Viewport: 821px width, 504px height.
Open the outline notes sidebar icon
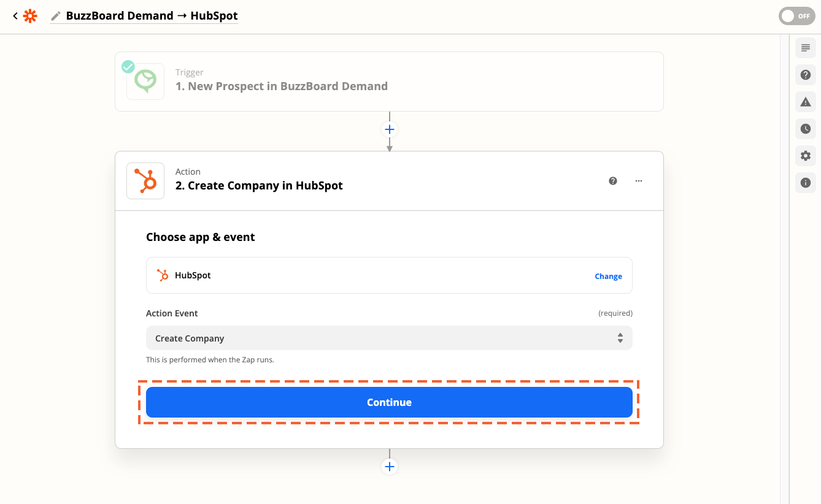806,48
